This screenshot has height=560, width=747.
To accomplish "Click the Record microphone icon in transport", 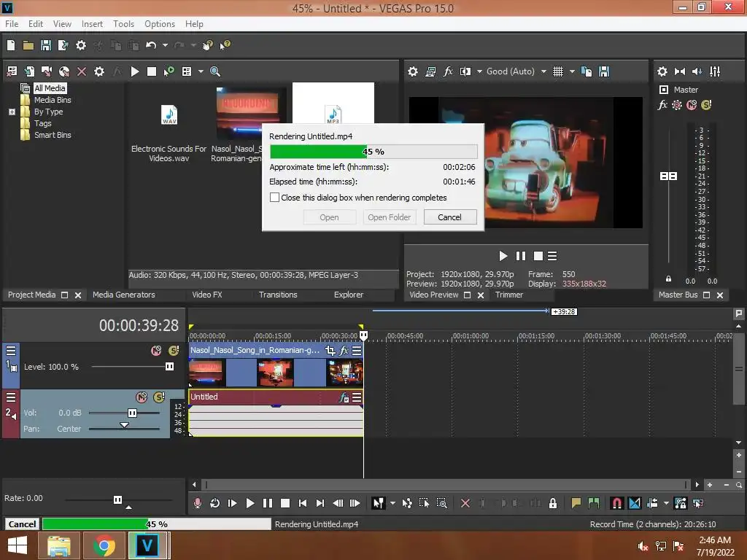I will pyautogui.click(x=197, y=503).
